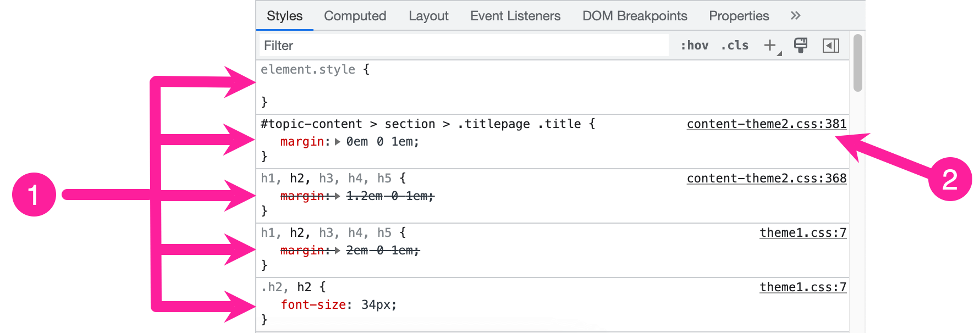Expand the struck-out 1.2em 0 1em margin triangle

(x=338, y=196)
